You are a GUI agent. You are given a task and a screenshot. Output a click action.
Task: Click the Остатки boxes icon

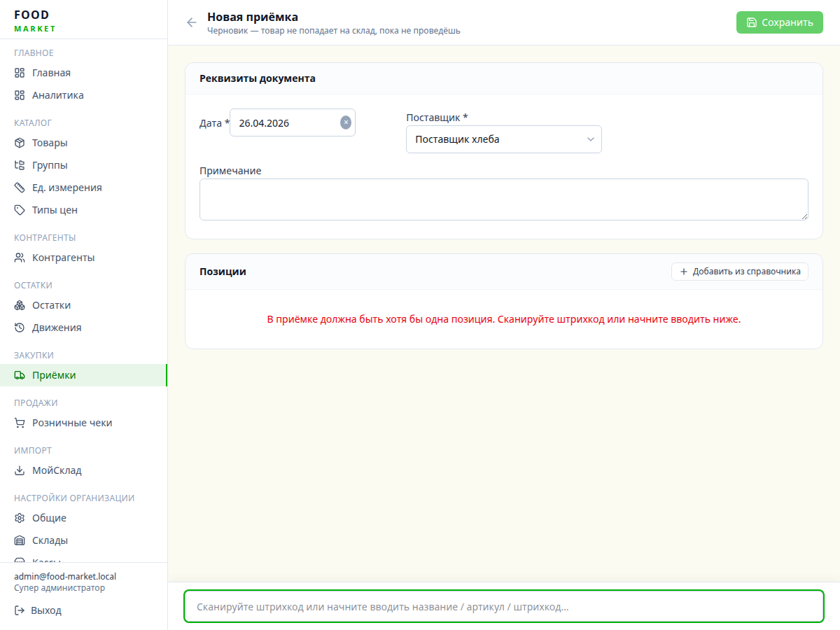(x=20, y=305)
